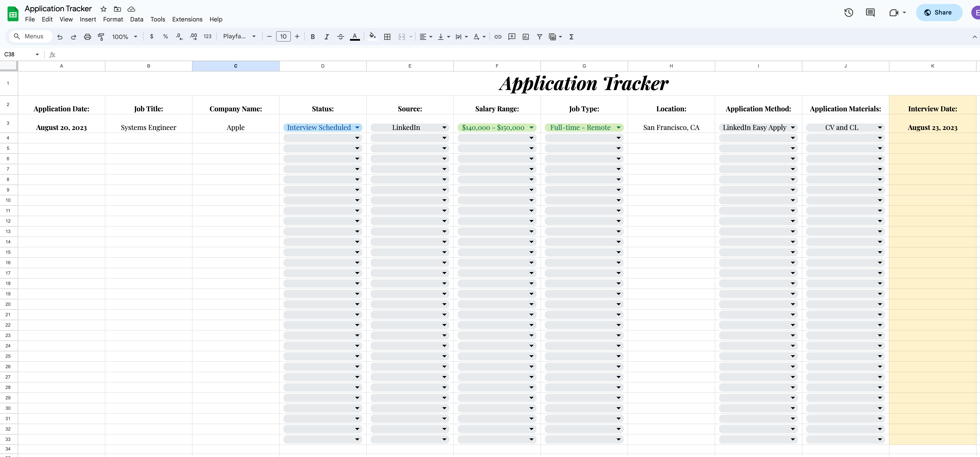The width and height of the screenshot is (980, 457).
Task: Format as percent
Action: pos(166,37)
